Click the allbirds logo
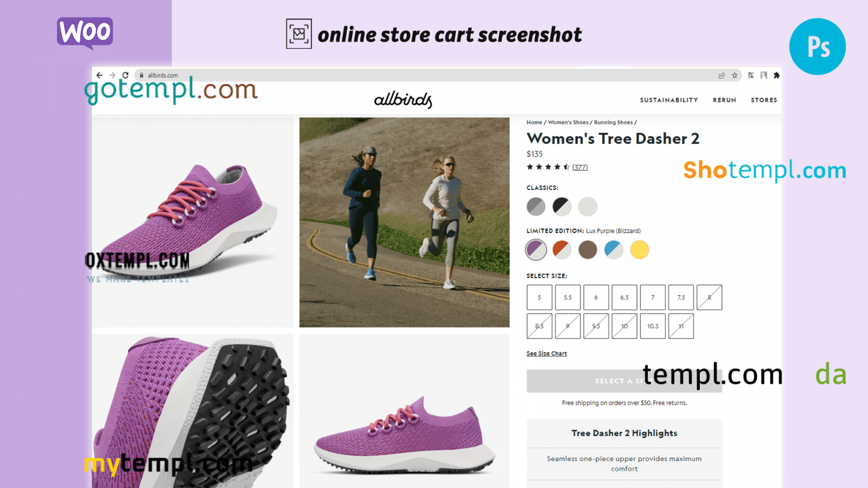 click(x=403, y=100)
